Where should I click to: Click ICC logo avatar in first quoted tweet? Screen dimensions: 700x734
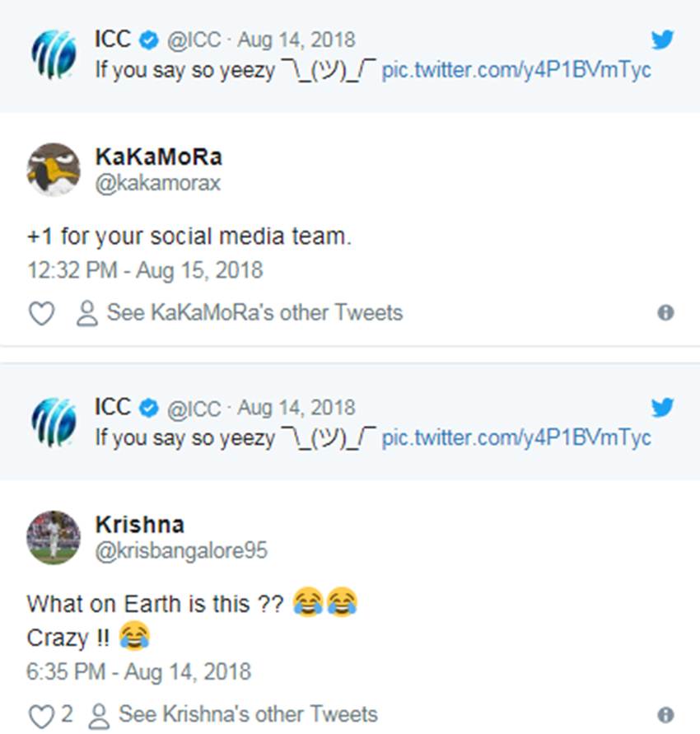(x=54, y=54)
